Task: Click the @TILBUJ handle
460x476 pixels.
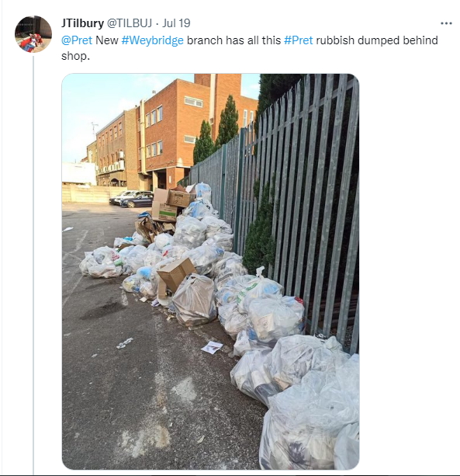Action: coord(130,23)
